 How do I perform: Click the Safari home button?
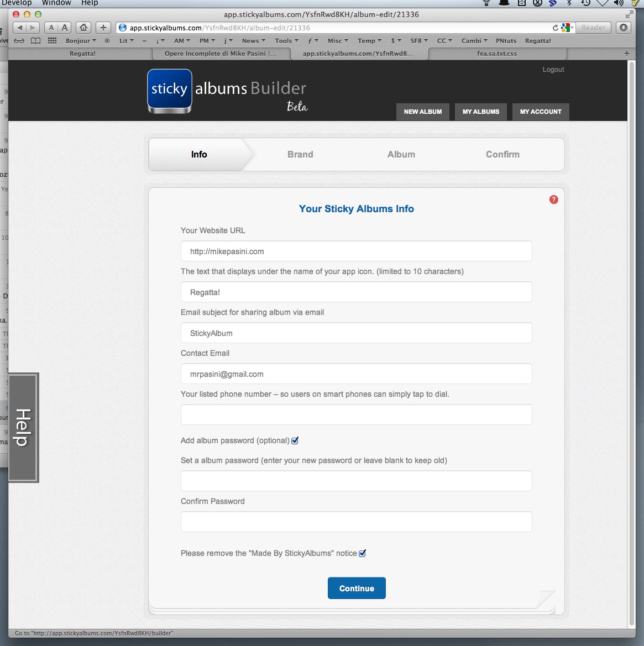point(83,28)
